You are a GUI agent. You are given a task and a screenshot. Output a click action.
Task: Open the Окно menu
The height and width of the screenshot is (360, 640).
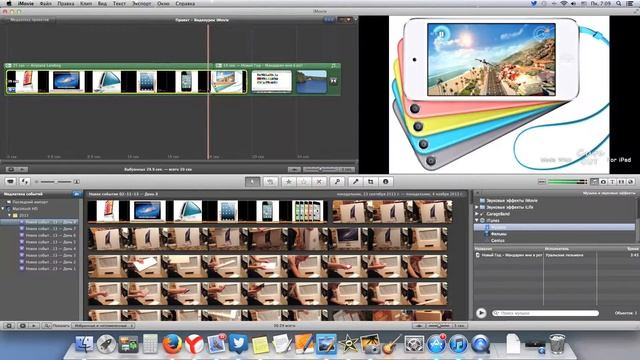163,4
